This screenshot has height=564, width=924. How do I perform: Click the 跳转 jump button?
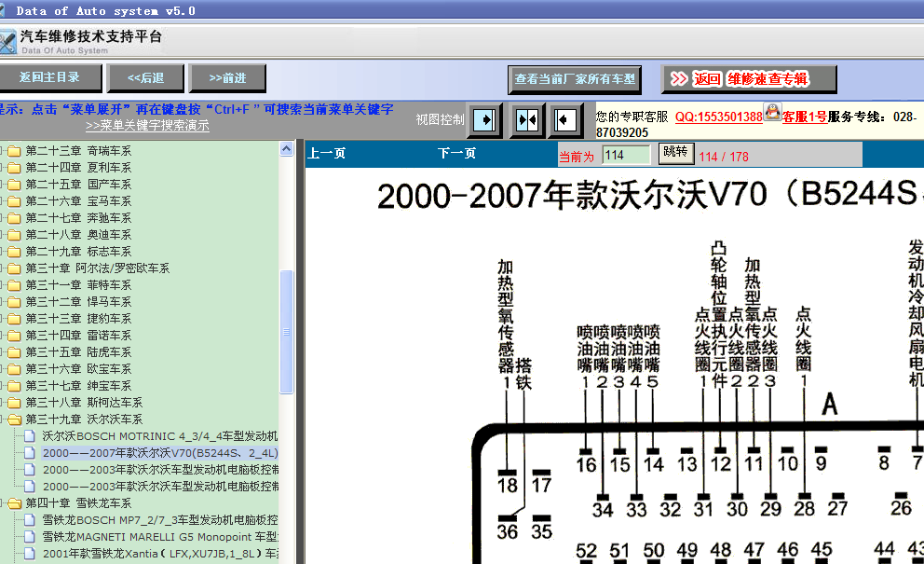point(676,153)
